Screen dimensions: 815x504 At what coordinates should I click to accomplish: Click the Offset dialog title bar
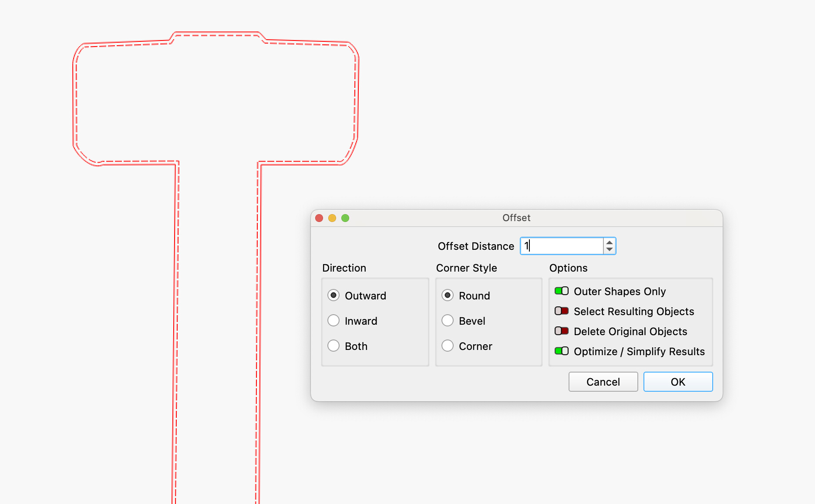click(516, 218)
